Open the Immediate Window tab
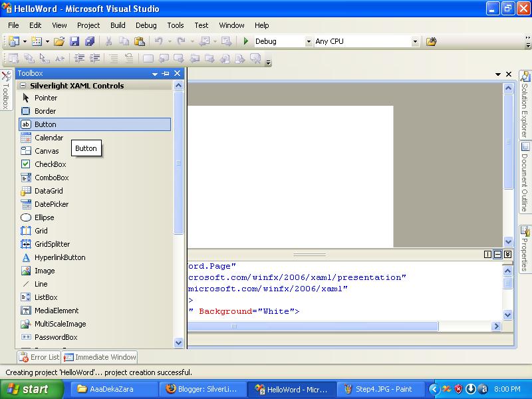 tap(100, 357)
